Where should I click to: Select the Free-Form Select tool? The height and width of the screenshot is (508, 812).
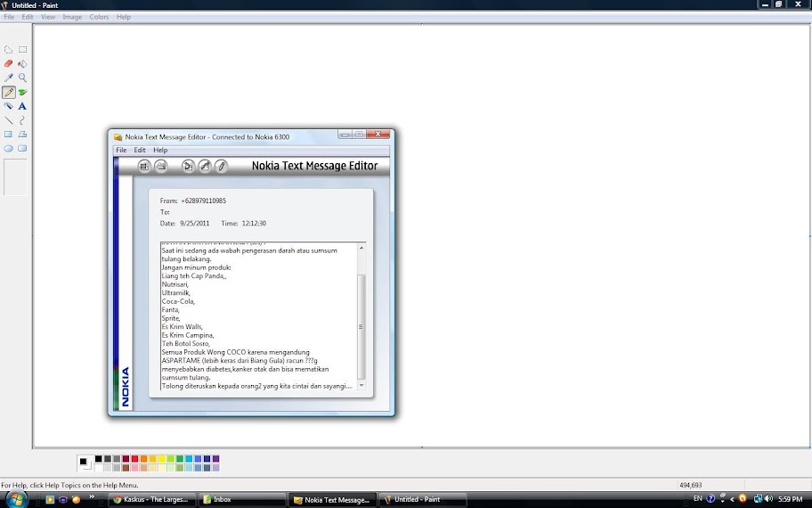(x=8, y=50)
